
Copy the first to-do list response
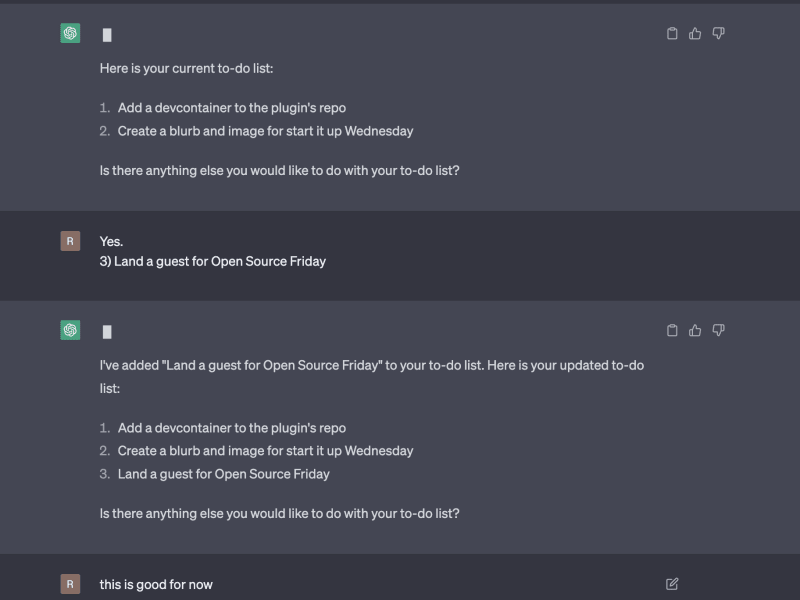point(672,33)
